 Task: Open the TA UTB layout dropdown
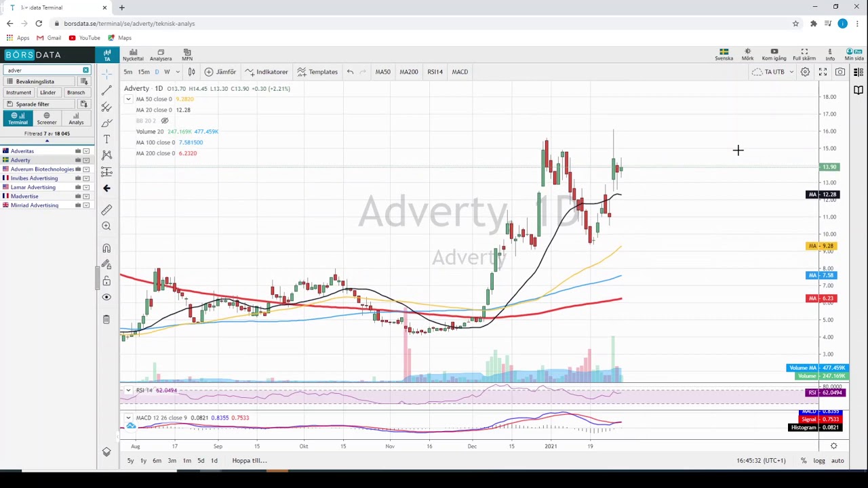pyautogui.click(x=774, y=72)
